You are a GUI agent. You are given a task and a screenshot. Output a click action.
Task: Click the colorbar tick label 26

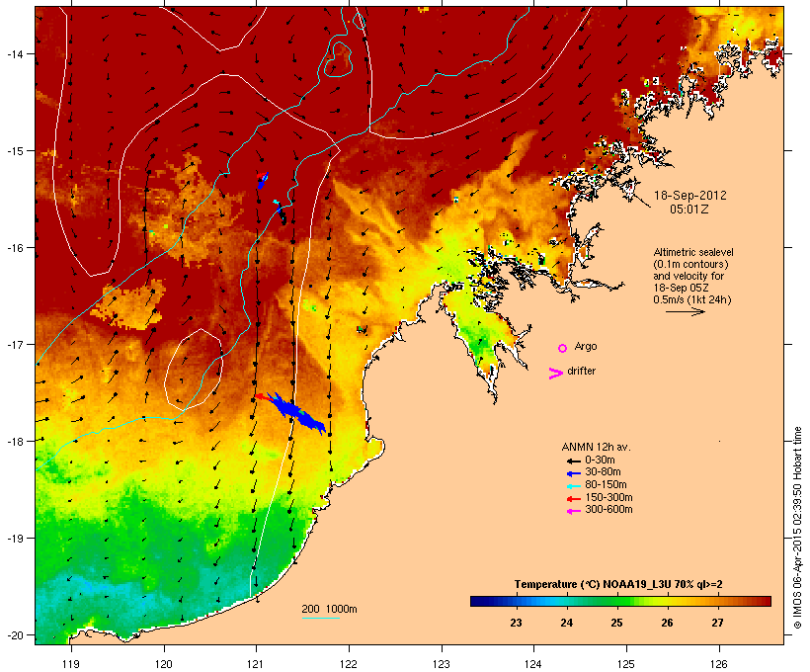[668, 623]
